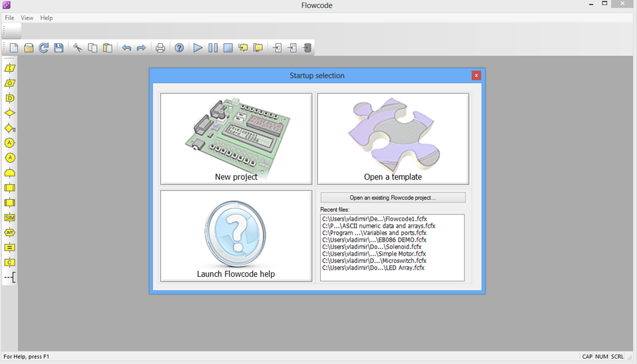Select recent file Simple Motor.fcfx
This screenshot has width=637, height=364.
point(374,254)
